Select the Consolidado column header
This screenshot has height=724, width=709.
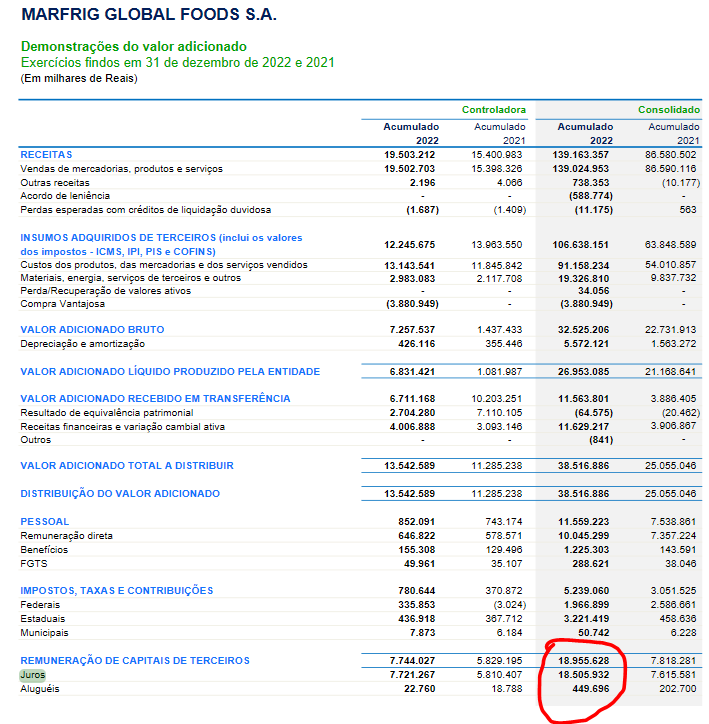tap(669, 110)
